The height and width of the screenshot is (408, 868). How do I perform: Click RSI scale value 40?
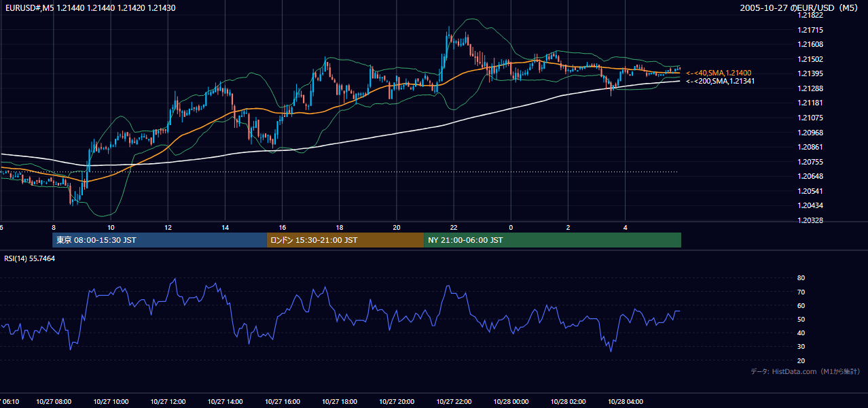[x=801, y=333]
